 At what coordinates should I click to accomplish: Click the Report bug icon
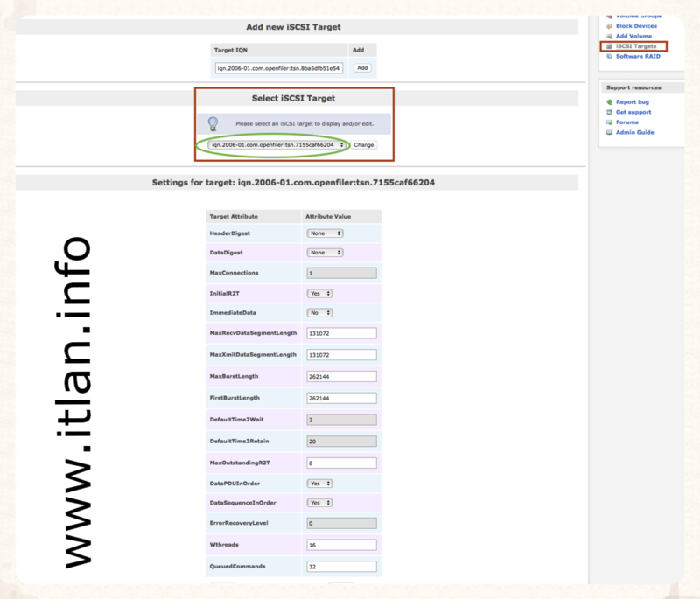[x=609, y=102]
